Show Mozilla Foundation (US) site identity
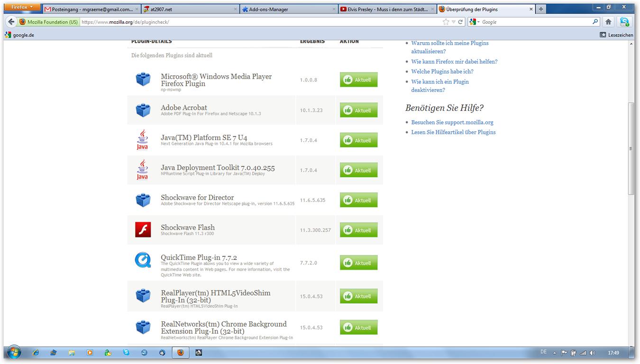640x364 pixels. [x=48, y=22]
